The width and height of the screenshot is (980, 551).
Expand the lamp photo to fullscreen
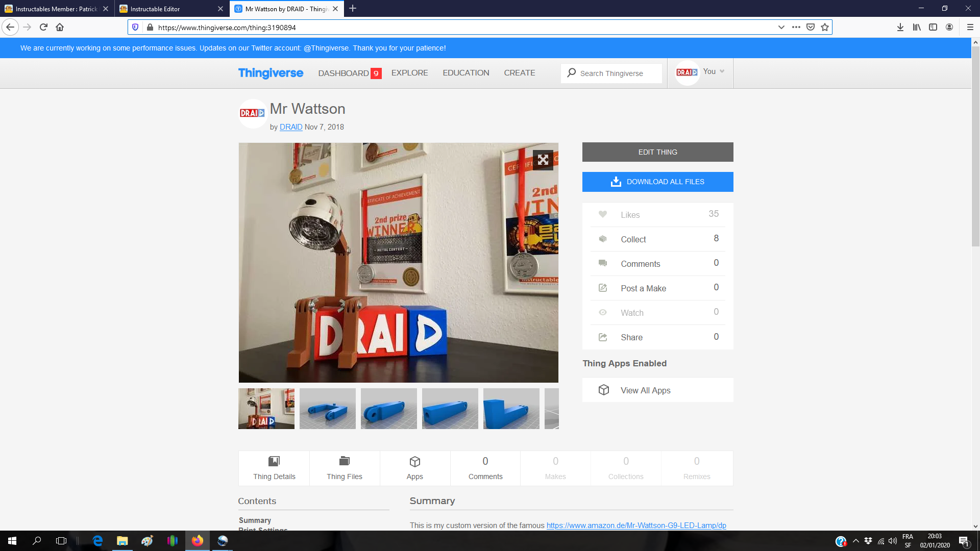[543, 160]
